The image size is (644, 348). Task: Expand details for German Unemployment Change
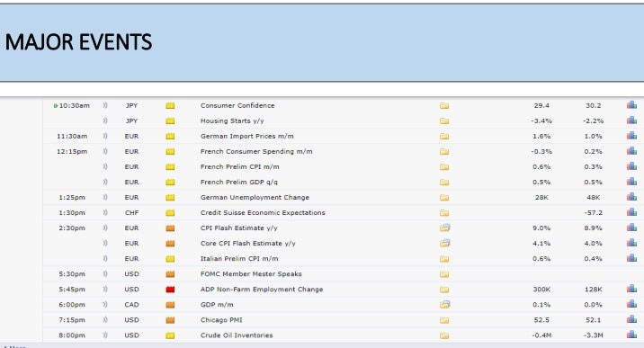click(x=444, y=198)
